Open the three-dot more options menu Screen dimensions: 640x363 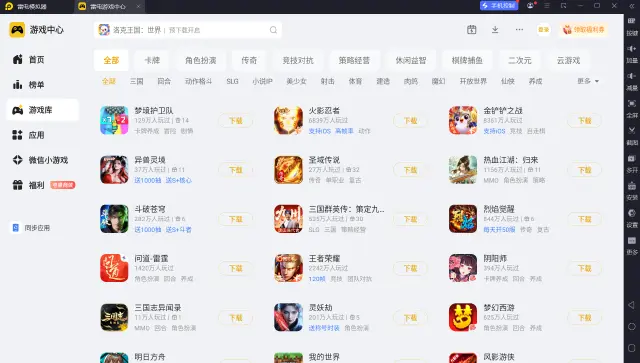[x=519, y=29]
